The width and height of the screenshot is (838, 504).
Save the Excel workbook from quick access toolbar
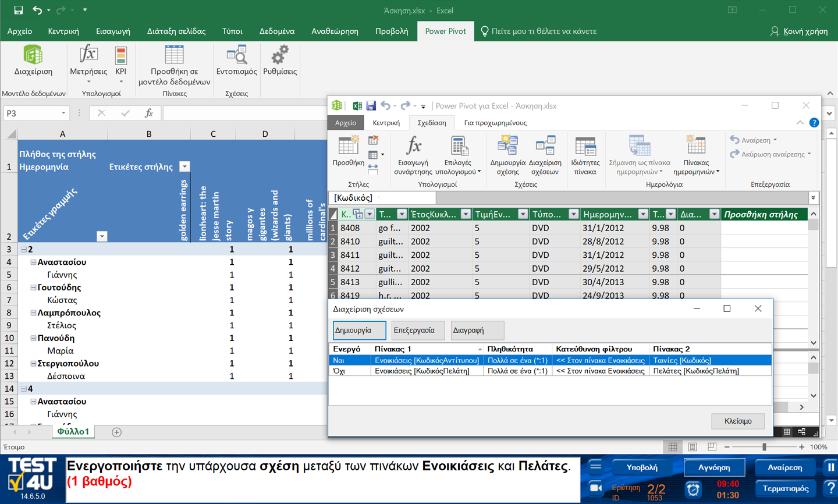click(x=18, y=10)
